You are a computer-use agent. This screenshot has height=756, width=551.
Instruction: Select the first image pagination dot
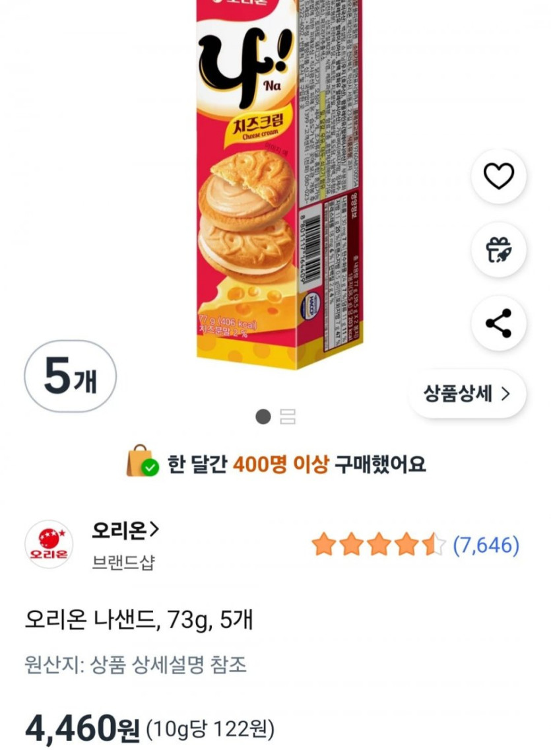[263, 416]
